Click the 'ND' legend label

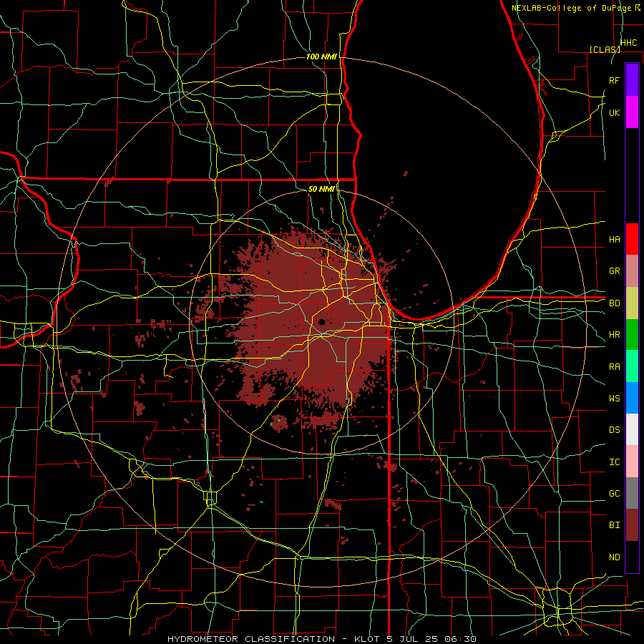pos(614,557)
